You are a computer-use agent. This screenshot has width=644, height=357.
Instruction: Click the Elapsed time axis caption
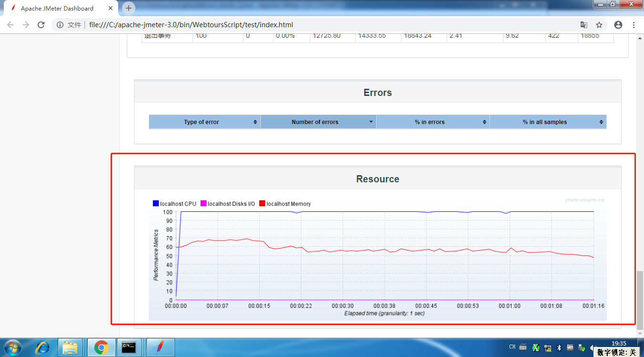(384, 313)
